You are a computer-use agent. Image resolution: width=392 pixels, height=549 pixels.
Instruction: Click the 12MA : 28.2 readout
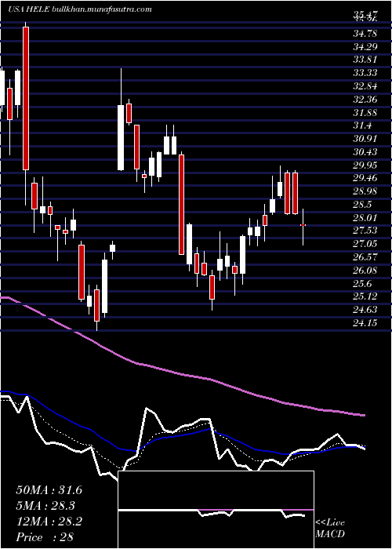[49, 522]
